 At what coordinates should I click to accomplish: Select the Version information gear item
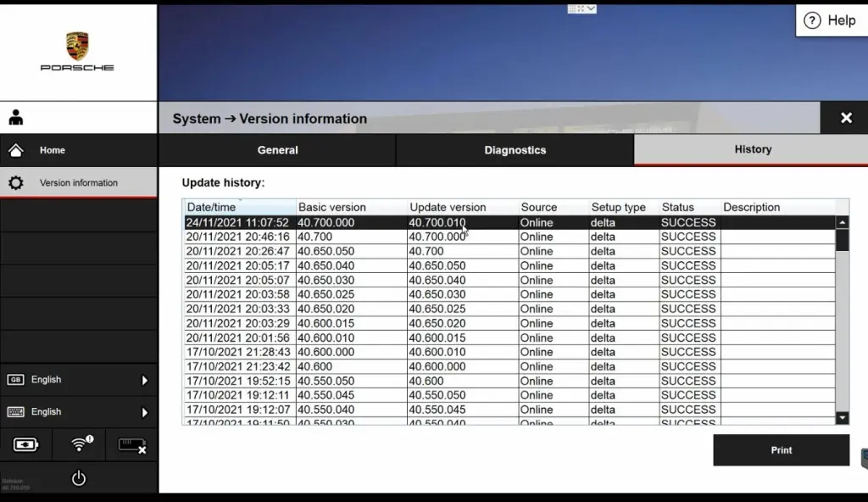click(78, 182)
